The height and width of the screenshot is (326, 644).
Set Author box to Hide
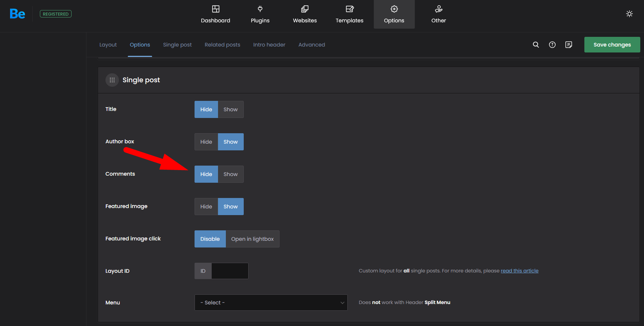(206, 142)
